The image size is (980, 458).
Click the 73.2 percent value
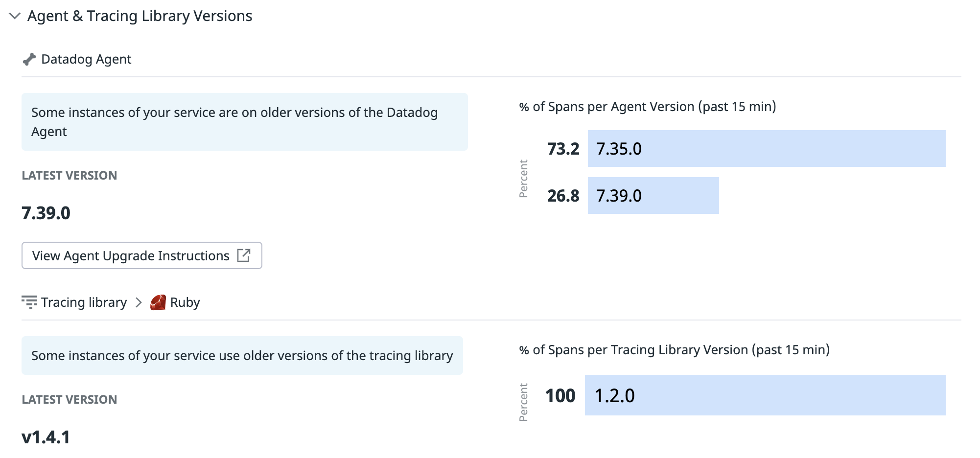click(563, 149)
